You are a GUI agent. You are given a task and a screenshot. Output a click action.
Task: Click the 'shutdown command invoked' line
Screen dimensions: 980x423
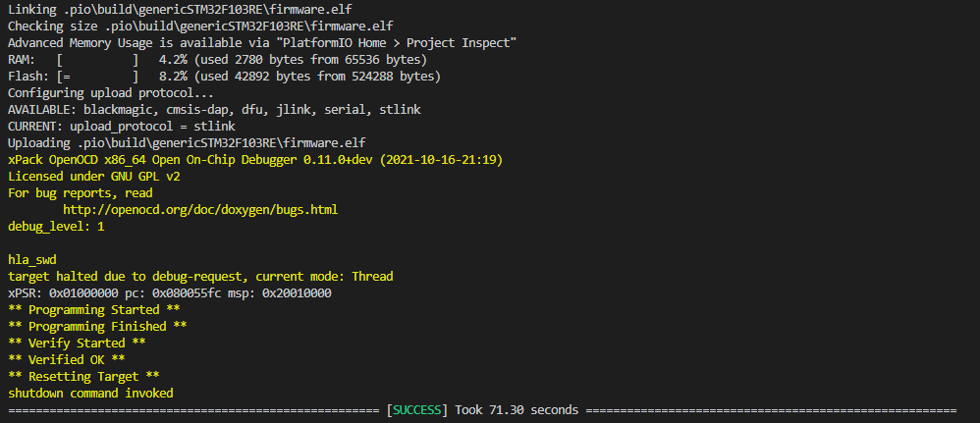(90, 393)
